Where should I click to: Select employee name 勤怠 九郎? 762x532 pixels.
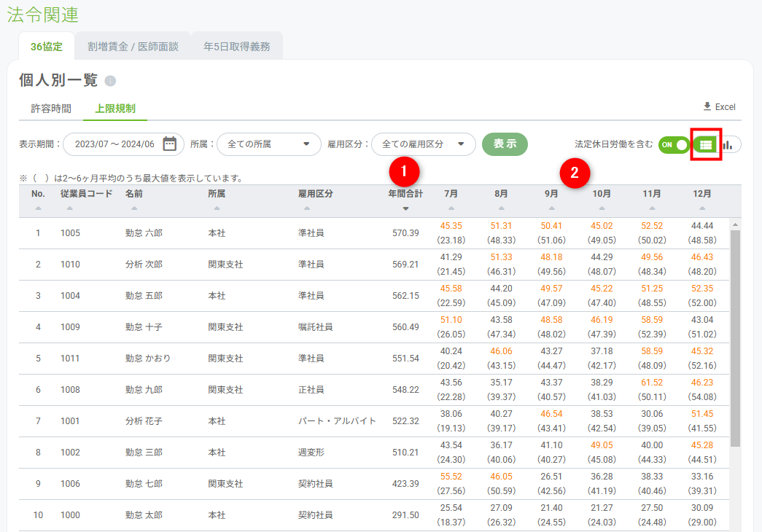pos(144,390)
